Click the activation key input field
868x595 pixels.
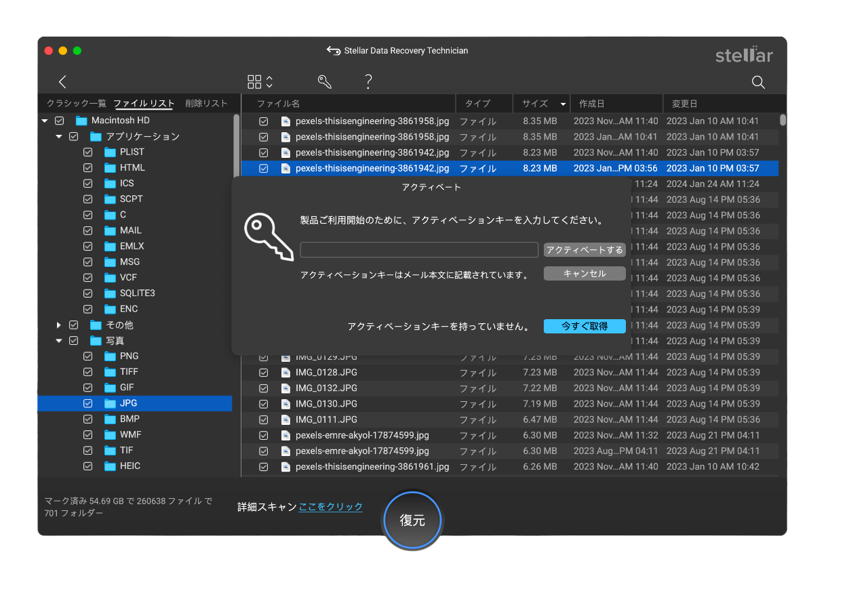pos(419,250)
